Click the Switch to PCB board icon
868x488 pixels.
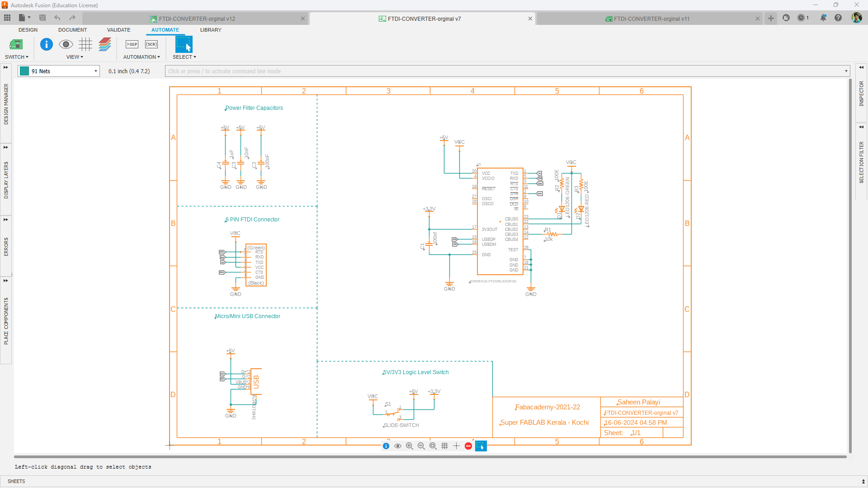coord(16,44)
